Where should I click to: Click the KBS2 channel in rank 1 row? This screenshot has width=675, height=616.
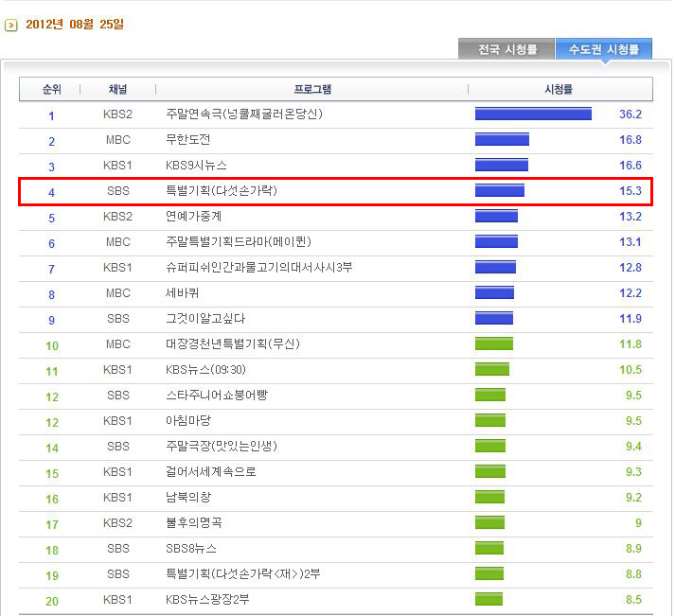[118, 114]
